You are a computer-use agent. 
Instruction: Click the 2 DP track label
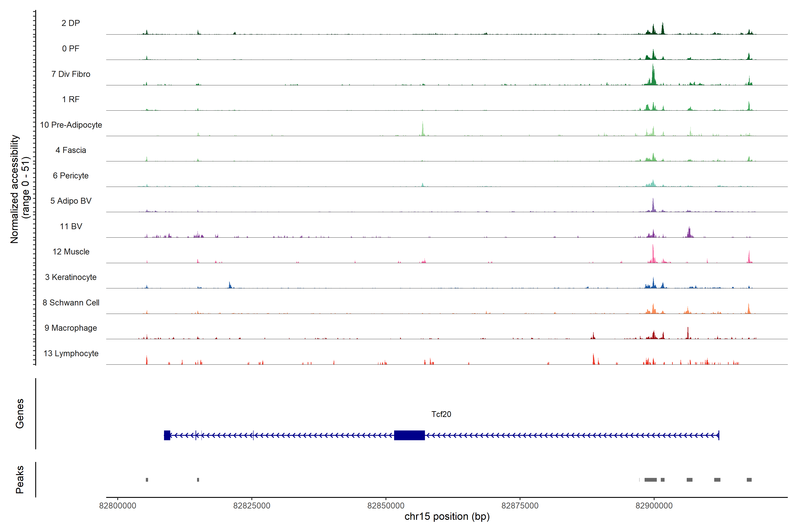pyautogui.click(x=70, y=23)
